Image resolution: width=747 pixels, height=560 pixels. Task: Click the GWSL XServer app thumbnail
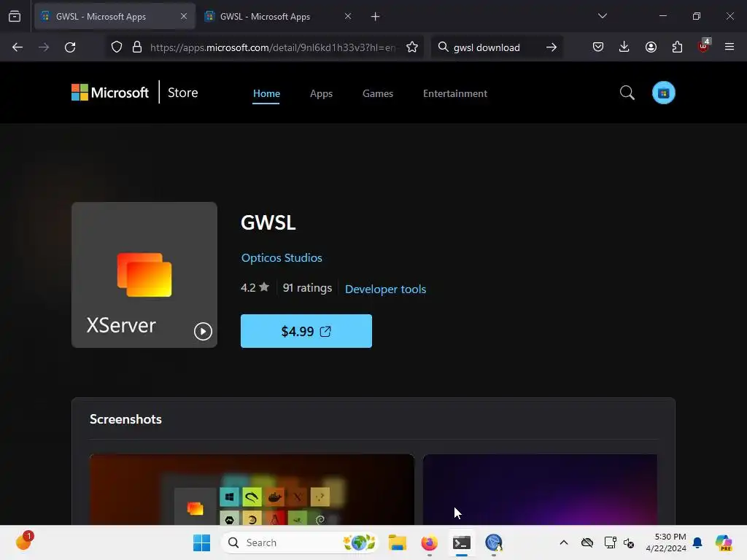click(144, 275)
